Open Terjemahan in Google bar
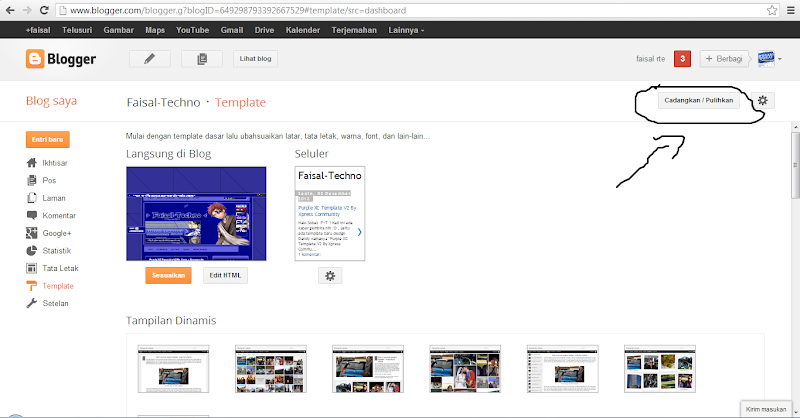The image size is (800, 418). pos(354,30)
